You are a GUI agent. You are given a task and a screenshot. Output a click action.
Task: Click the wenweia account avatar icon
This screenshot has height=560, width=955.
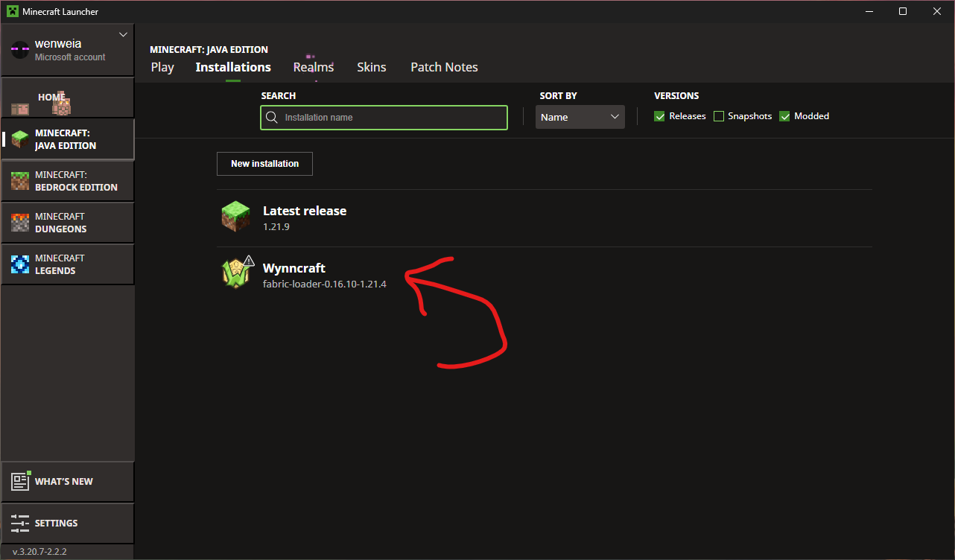pyautogui.click(x=20, y=50)
